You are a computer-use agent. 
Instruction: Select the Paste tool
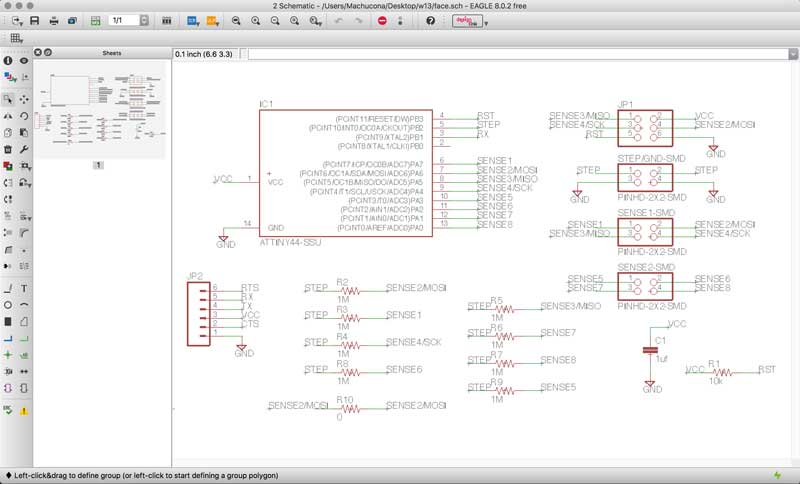[24, 133]
